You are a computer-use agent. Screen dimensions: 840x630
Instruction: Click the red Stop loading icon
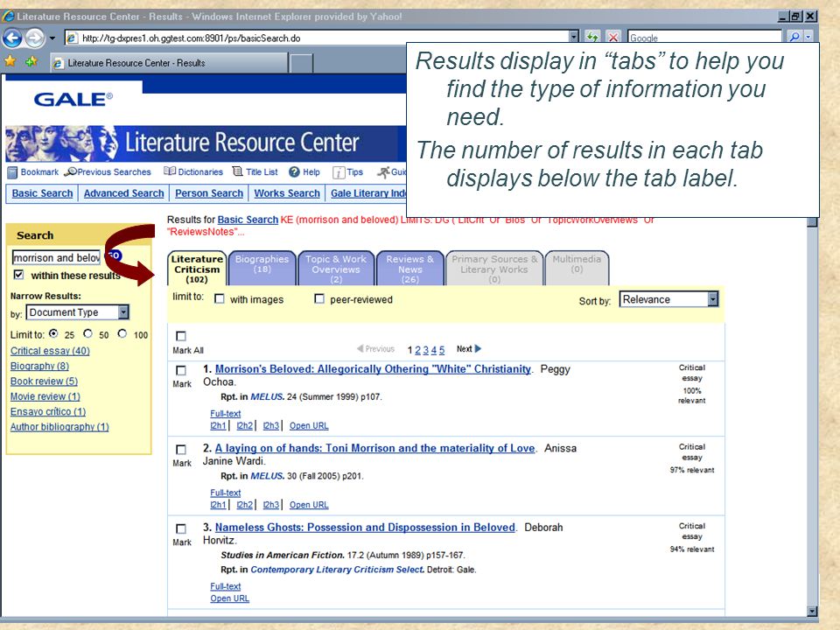(x=612, y=37)
